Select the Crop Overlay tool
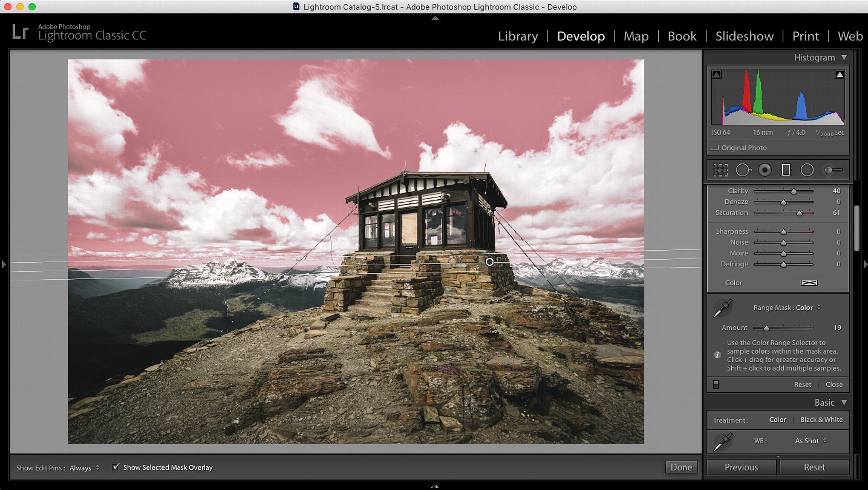 point(720,170)
